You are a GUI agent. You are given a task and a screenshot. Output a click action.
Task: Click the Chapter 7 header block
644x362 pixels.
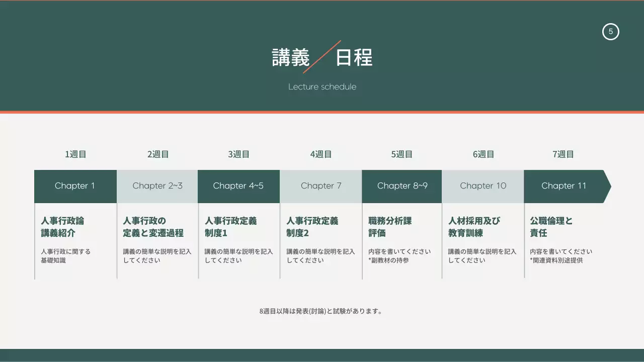(320, 186)
